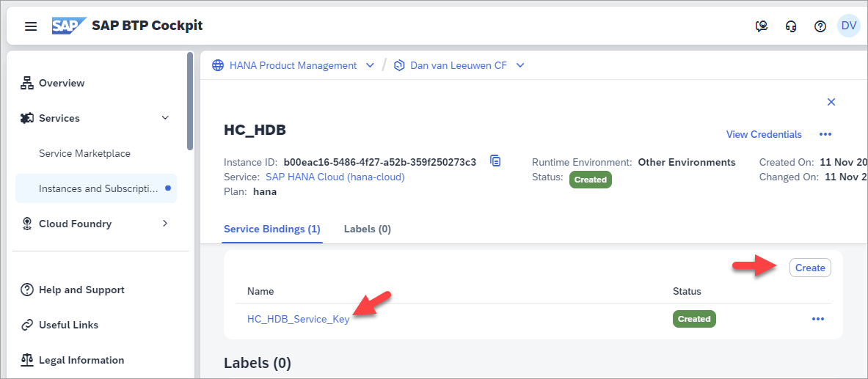Open Service Marketplace in sidebar
Screen dimensions: 868x379
[x=84, y=153]
